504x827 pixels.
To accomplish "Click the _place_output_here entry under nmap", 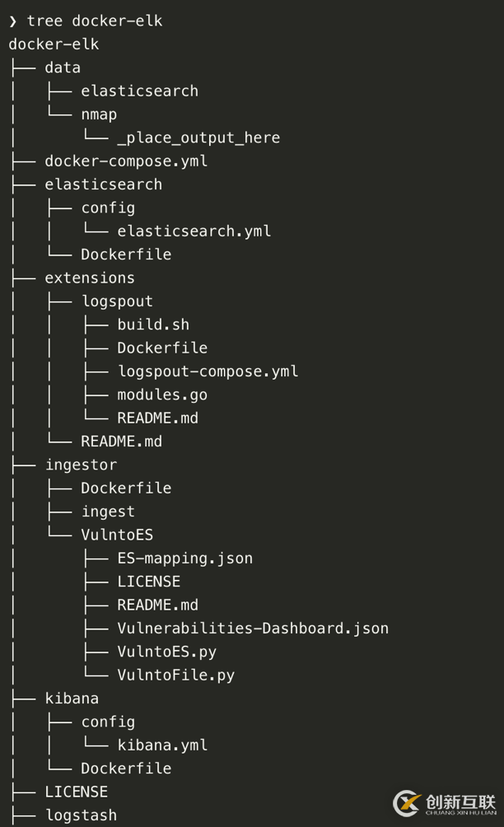I will pos(198,138).
